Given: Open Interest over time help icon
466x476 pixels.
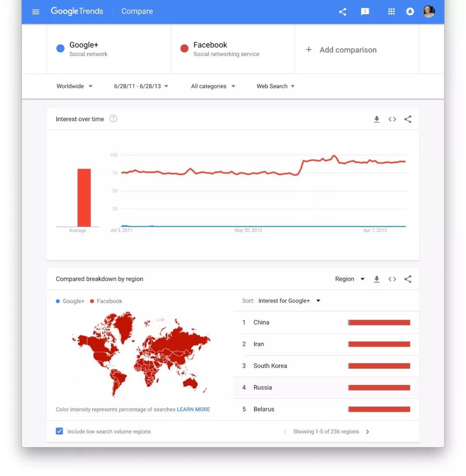Looking at the screenshot, I should pos(113,119).
